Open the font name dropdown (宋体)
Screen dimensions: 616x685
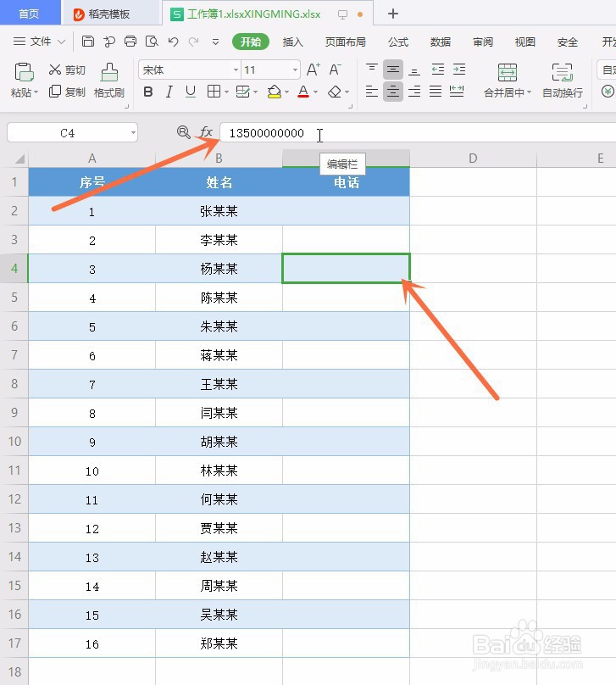point(236,70)
